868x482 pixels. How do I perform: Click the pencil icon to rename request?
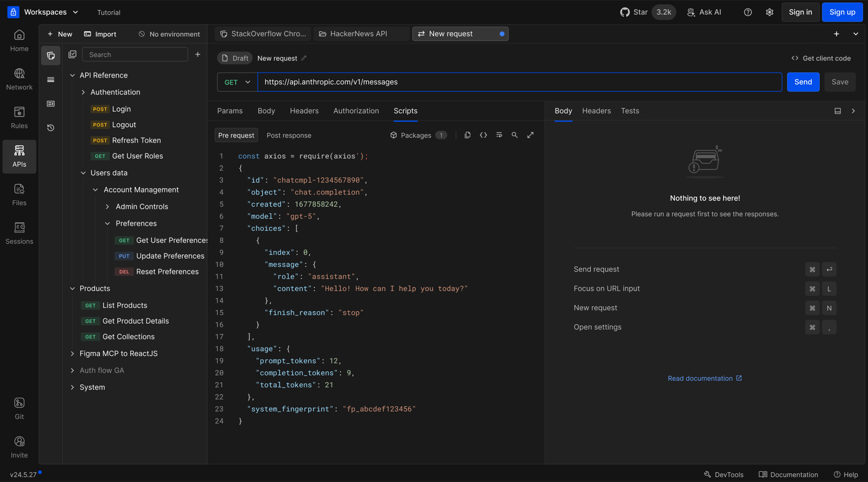[x=304, y=58]
